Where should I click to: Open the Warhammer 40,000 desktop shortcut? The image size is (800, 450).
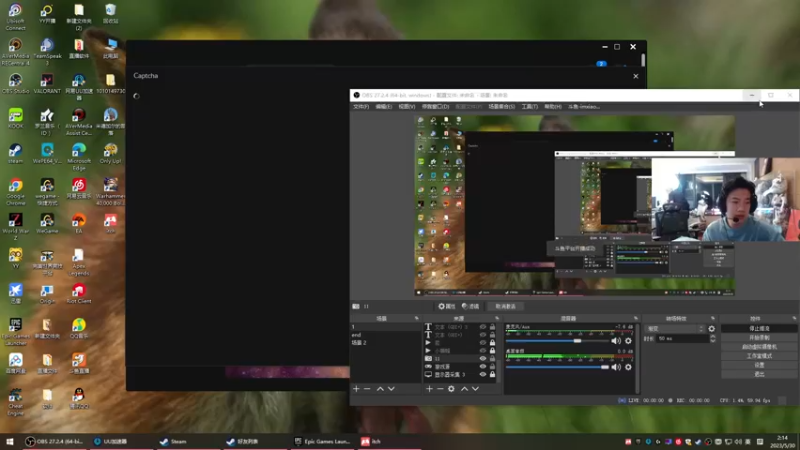[x=110, y=191]
